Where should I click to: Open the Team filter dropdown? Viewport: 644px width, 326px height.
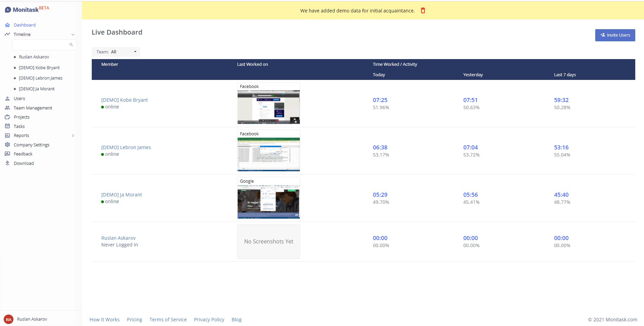point(116,52)
